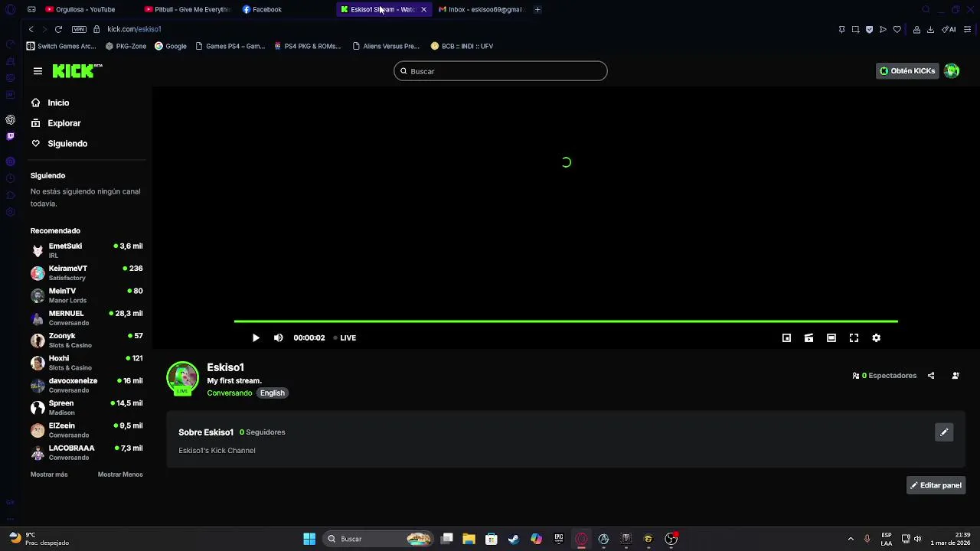
Task: Open Windows Start menu
Action: (309, 539)
